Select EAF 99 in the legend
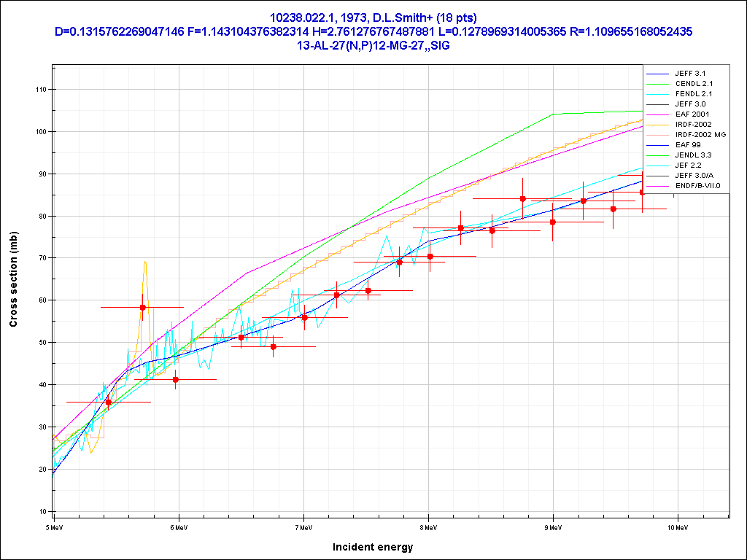Viewport: 747px width, 560px height. click(x=687, y=145)
